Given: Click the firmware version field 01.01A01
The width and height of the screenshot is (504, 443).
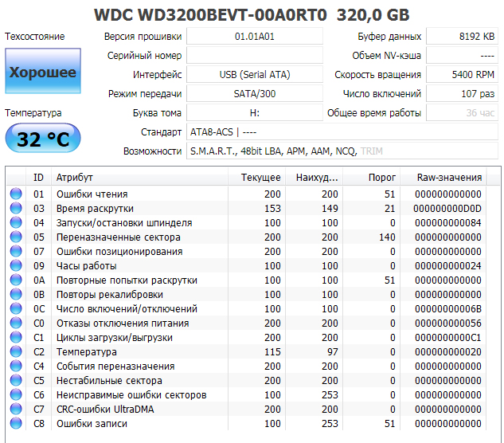Looking at the screenshot, I should [x=255, y=37].
